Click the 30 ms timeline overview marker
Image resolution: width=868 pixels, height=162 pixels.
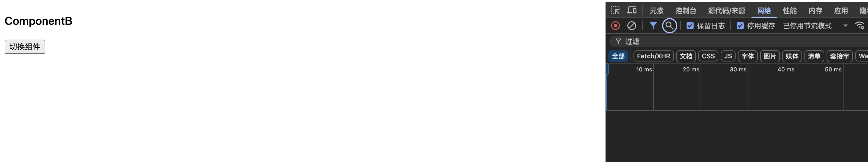click(738, 69)
